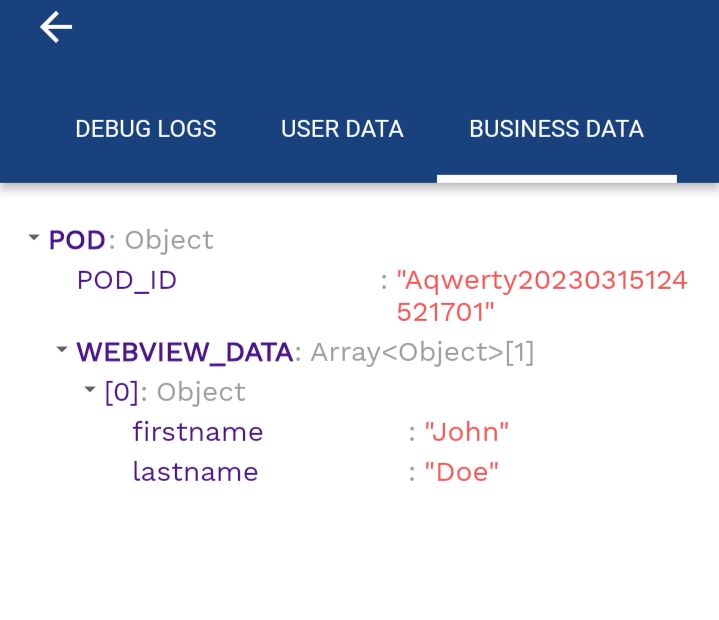Click the white indicator under BUSINESS DATA

click(557, 179)
